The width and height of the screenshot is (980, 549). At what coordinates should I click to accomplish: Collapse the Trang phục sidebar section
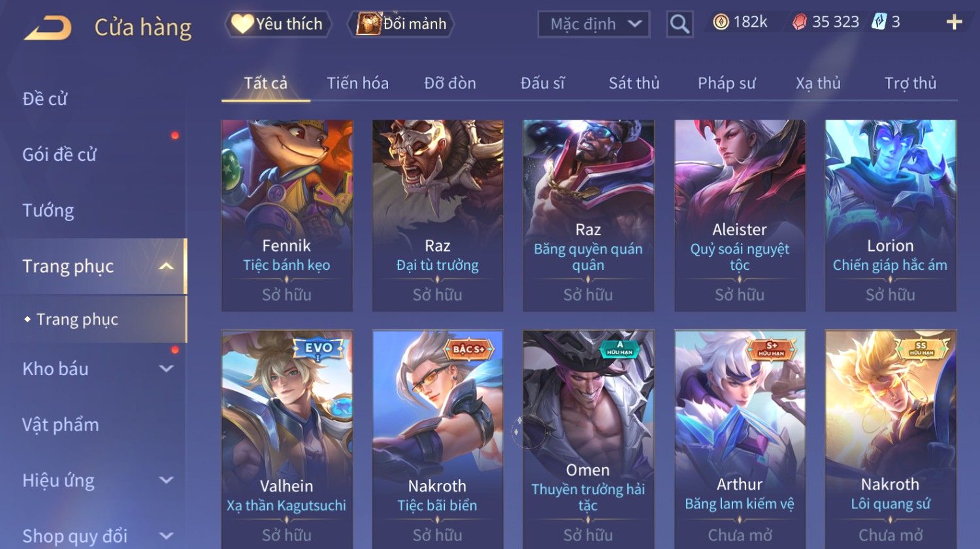point(167,266)
